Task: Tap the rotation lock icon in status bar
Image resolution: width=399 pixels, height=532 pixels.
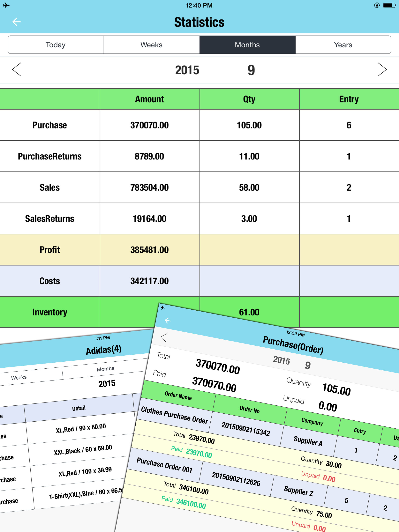Action: tap(377, 5)
